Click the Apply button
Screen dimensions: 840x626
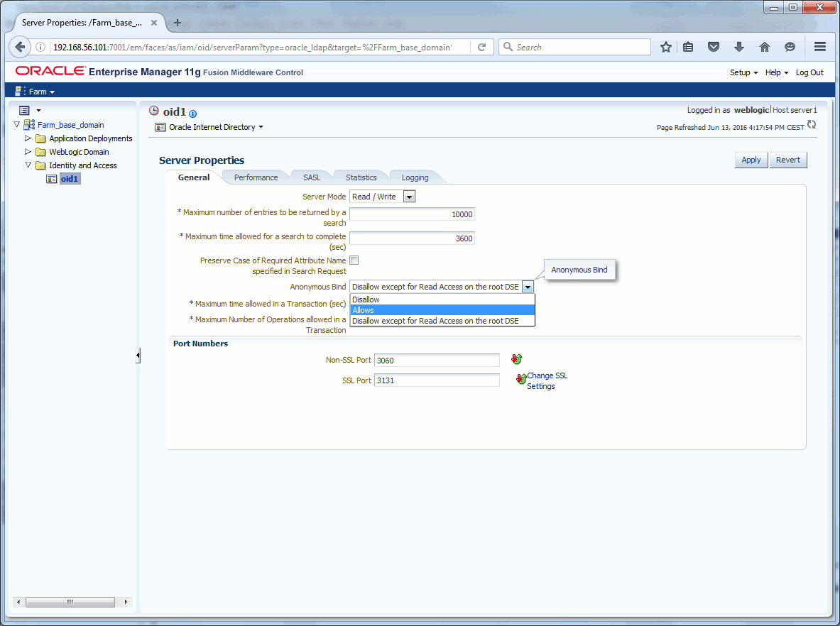pos(751,160)
